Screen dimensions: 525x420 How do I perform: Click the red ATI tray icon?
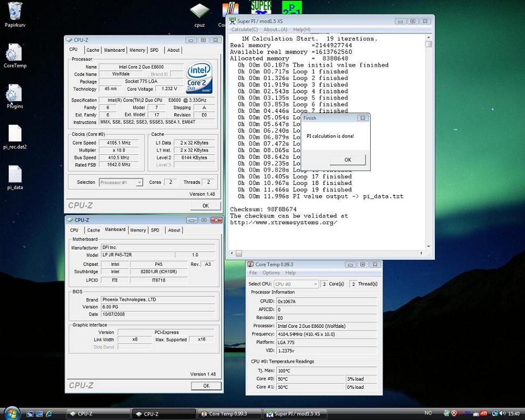[483, 414]
